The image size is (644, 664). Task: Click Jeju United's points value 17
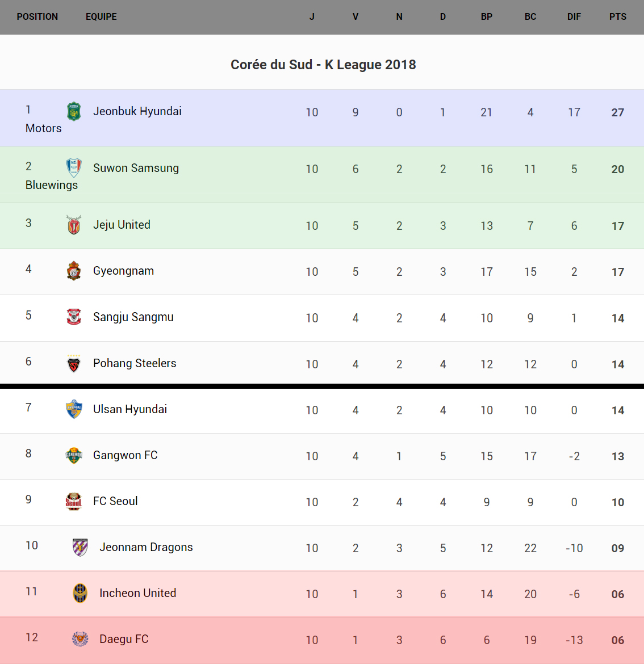tap(617, 226)
